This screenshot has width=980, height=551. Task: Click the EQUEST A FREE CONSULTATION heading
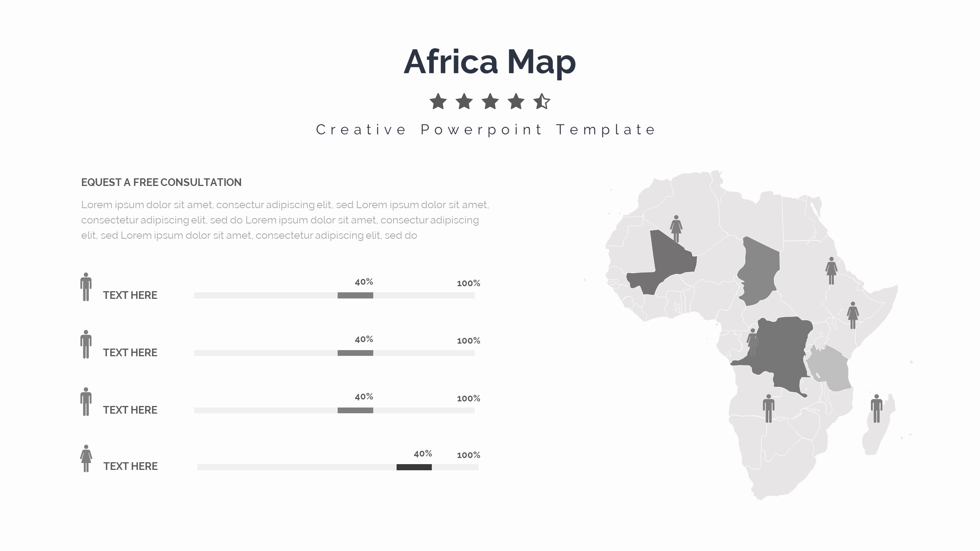pos(161,183)
